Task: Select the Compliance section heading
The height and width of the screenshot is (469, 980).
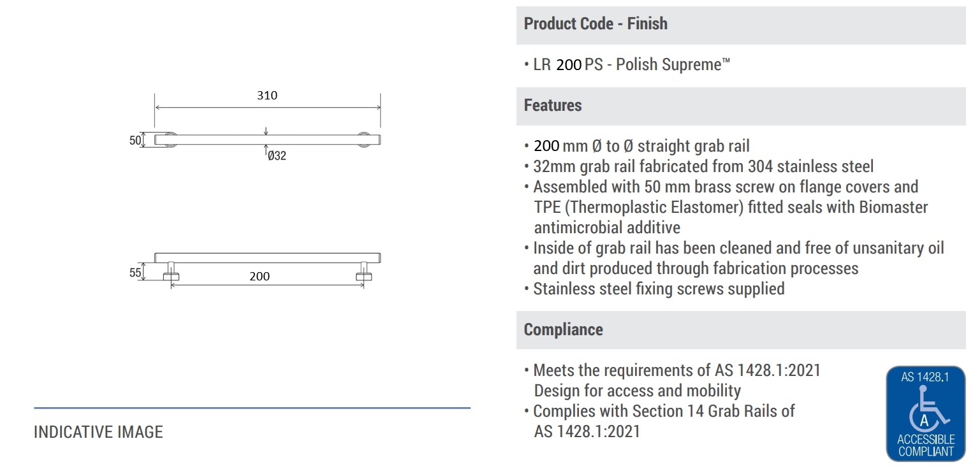Action: pyautogui.click(x=563, y=329)
